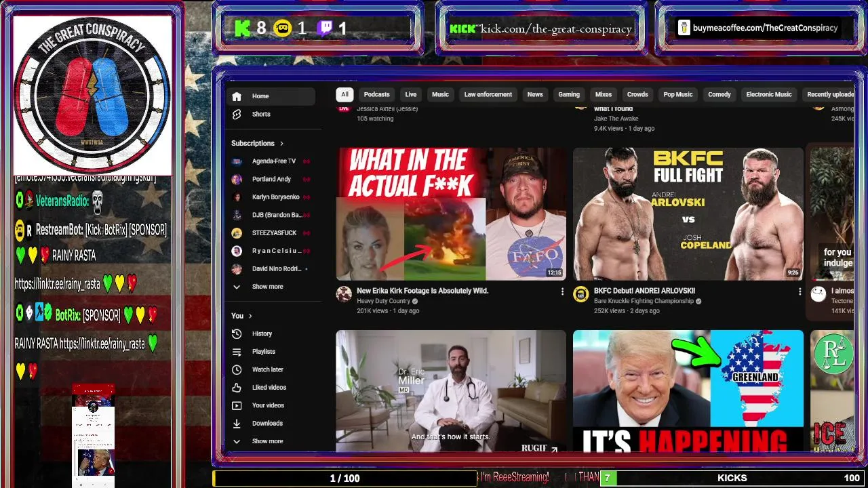The image size is (868, 488).
Task: Select the Pop Music filter chip
Action: pos(678,95)
